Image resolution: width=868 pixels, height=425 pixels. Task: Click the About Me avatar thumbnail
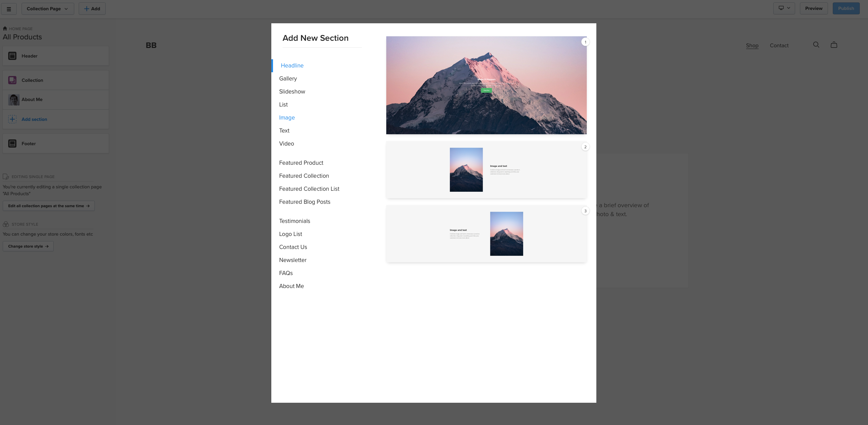click(13, 99)
